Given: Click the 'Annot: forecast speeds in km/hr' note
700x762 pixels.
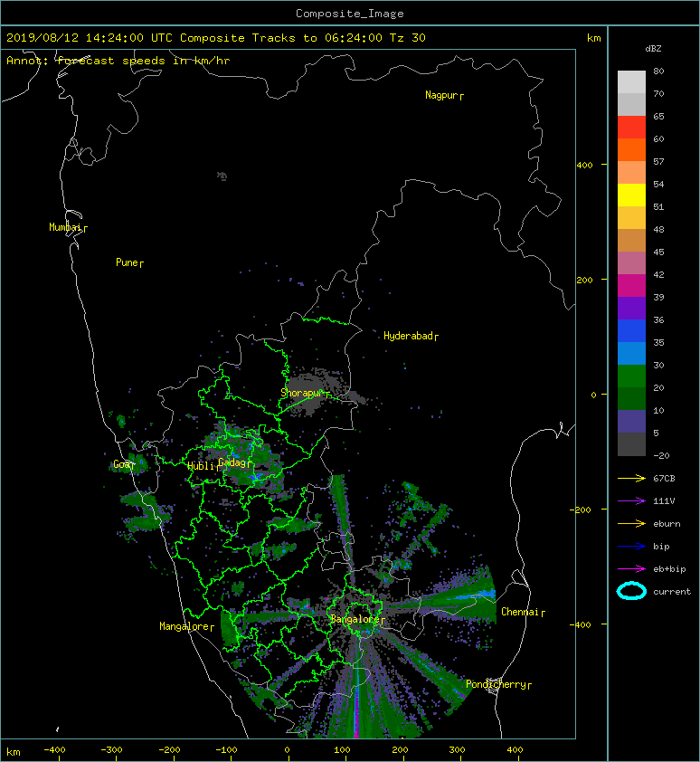Looking at the screenshot, I should pyautogui.click(x=118, y=61).
